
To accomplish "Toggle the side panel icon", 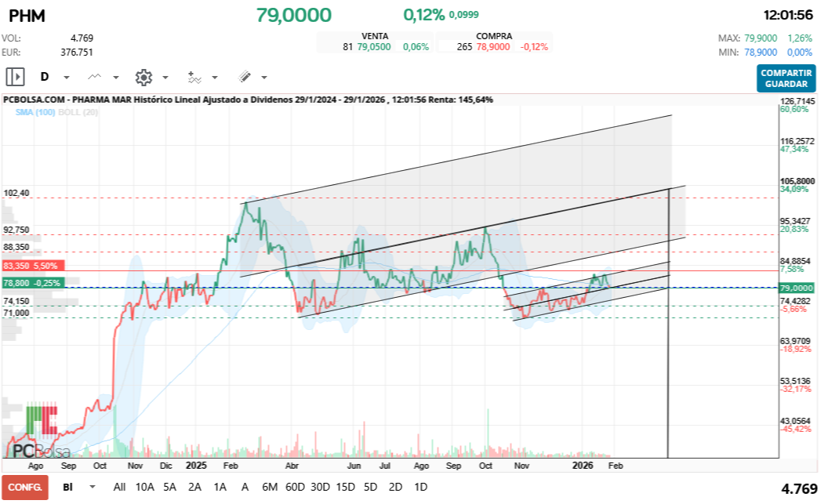I will point(16,77).
